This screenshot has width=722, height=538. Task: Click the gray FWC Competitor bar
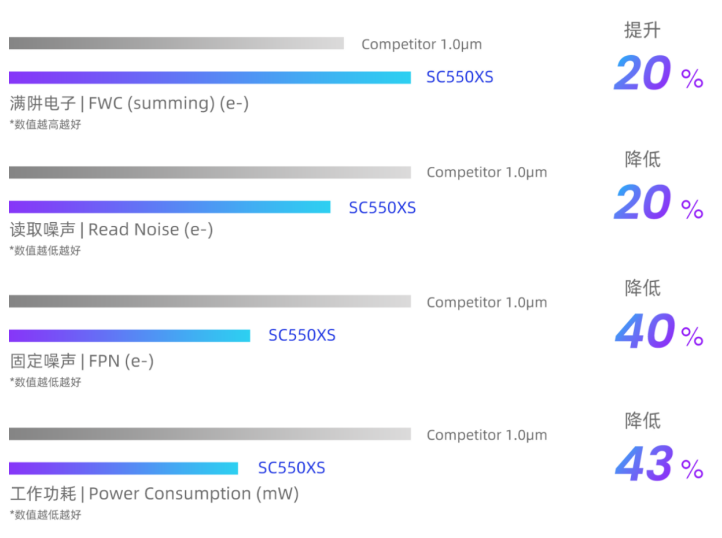pos(176,43)
